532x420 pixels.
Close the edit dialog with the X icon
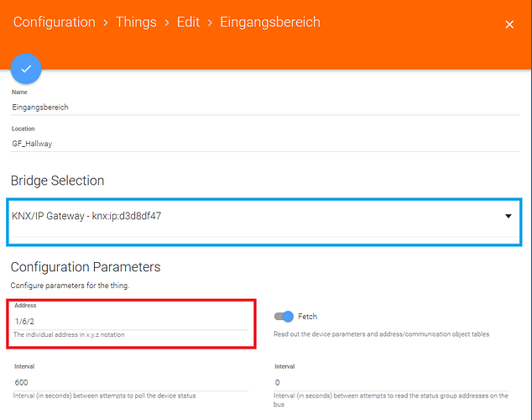509,24
